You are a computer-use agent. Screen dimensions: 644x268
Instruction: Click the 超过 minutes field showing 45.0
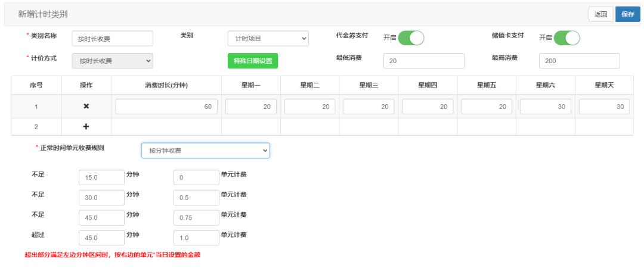[101, 238]
